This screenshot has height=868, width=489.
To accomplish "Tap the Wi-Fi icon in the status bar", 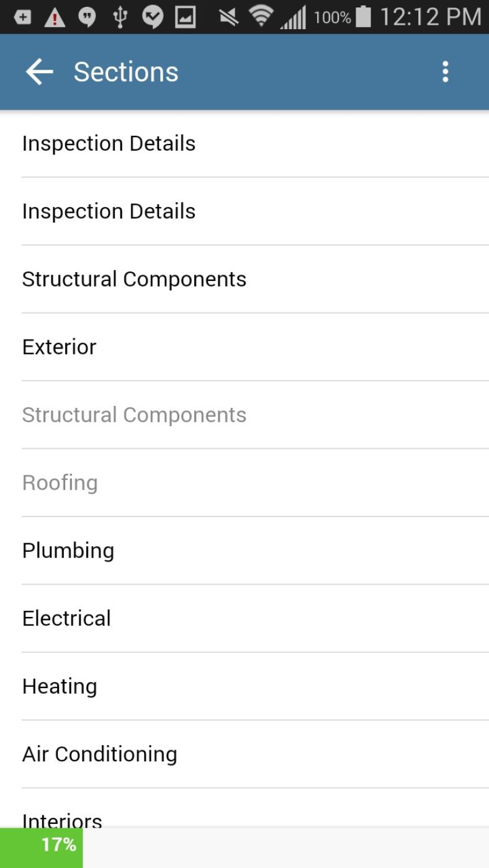I will 261,17.
